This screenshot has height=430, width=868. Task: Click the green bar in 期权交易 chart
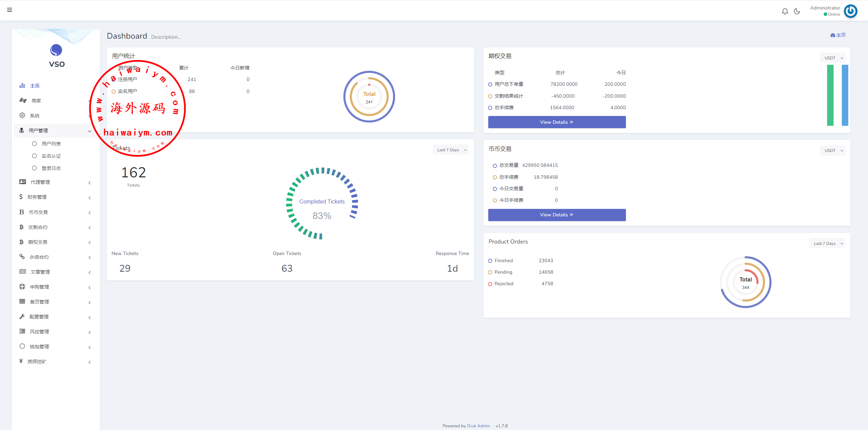830,95
